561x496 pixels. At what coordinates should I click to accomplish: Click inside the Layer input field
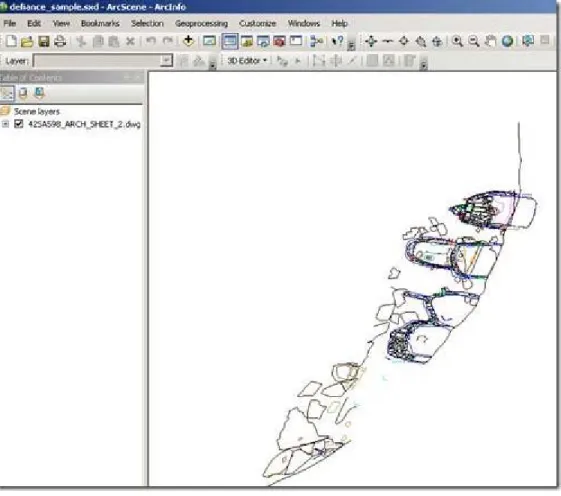97,60
